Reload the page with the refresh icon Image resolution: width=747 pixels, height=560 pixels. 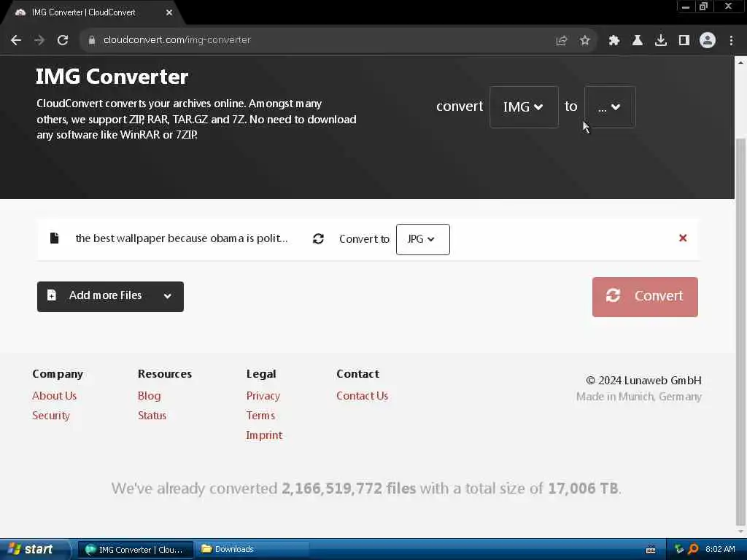click(63, 41)
